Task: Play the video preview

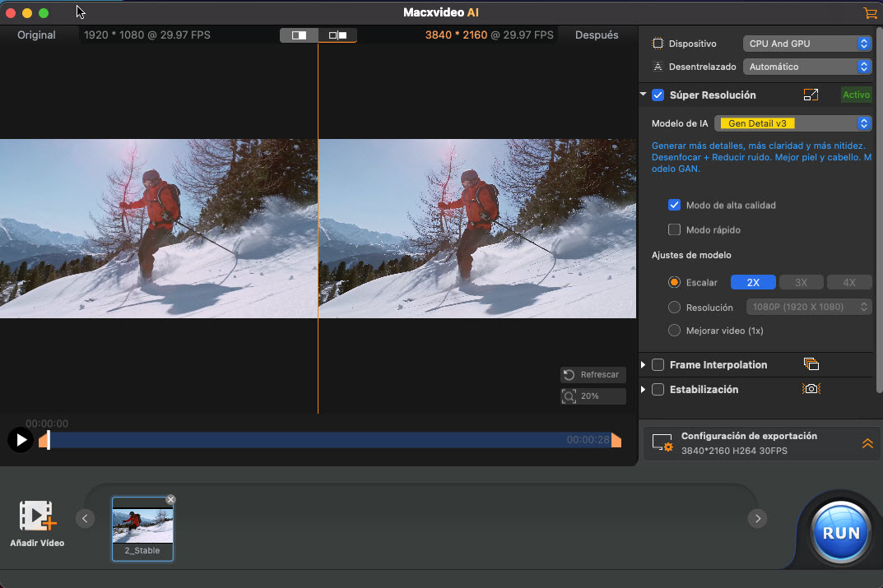Action: pyautogui.click(x=21, y=440)
